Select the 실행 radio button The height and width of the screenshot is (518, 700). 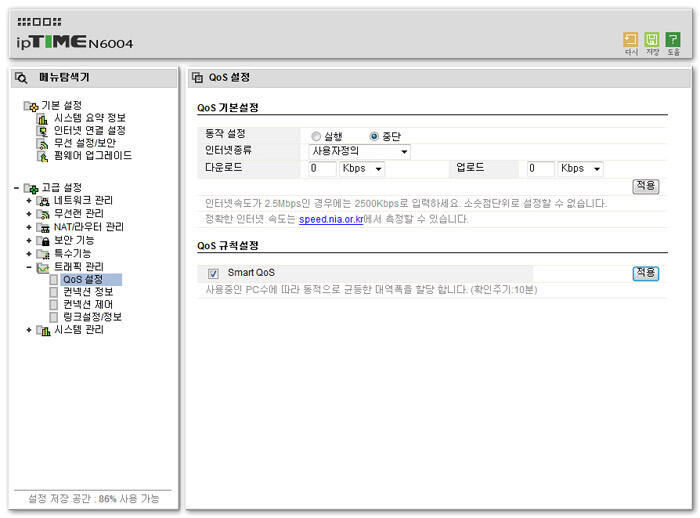[316, 136]
